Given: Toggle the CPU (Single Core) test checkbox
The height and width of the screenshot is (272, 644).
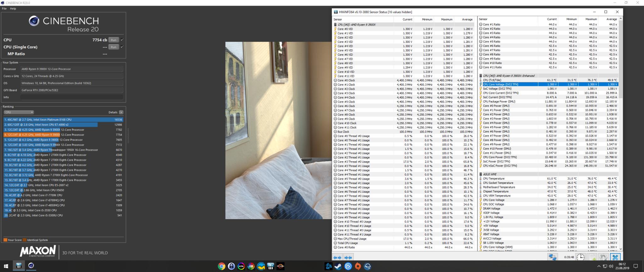Looking at the screenshot, I should [x=122, y=47].
